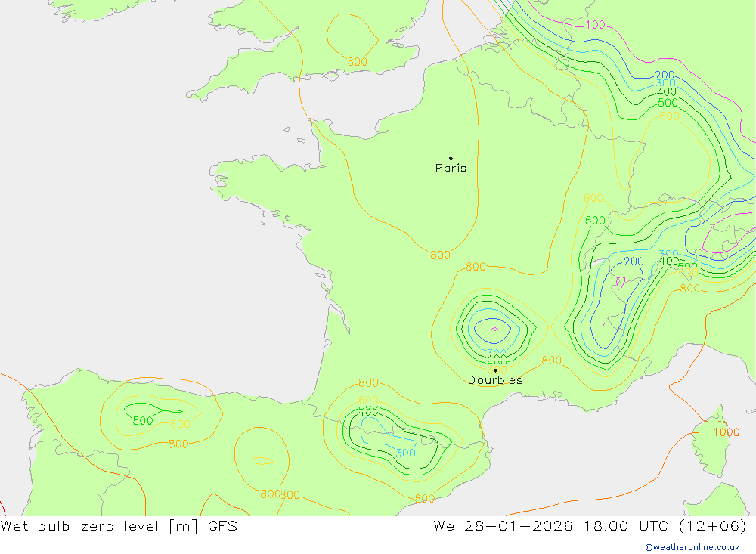This screenshot has width=756, height=554.
Task: Click the Dourbies city marker dot
Action: click(495, 370)
